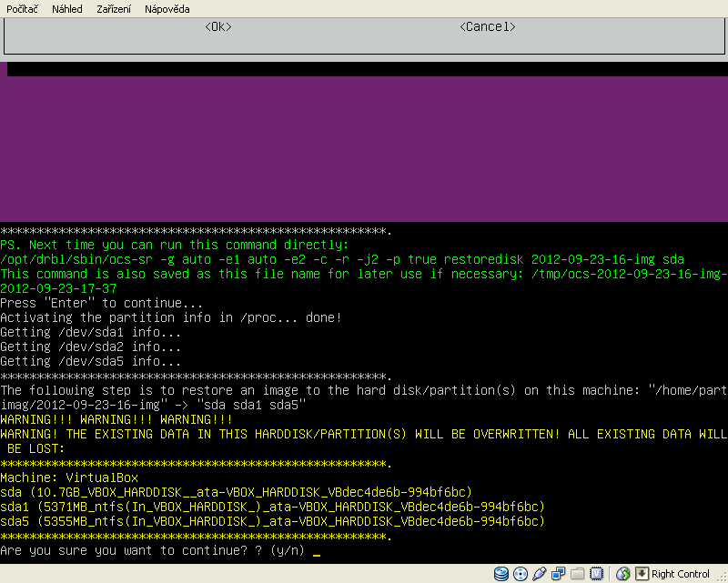Open the Náhled menu

[x=66, y=9]
